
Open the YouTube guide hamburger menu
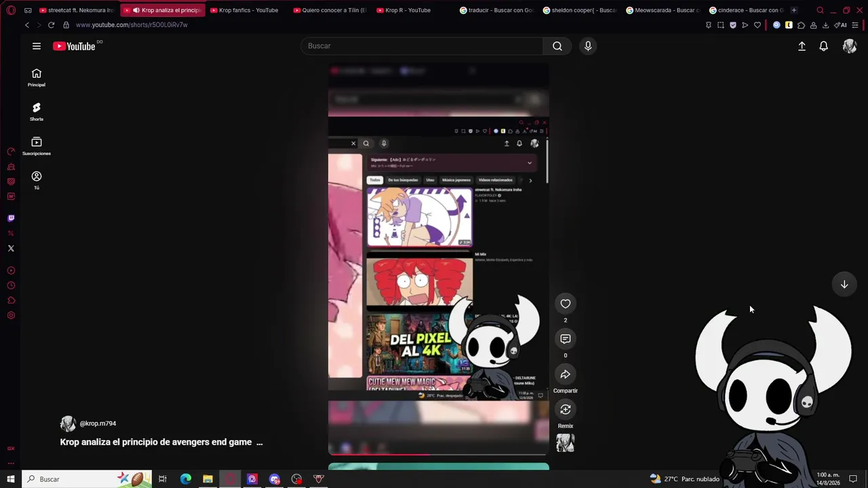(37, 46)
